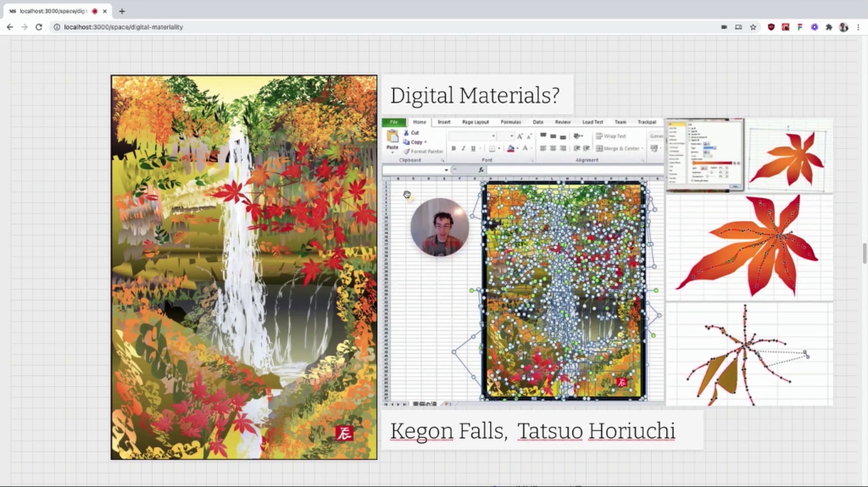868x487 pixels.
Task: Toggle align text right
Action: point(563,148)
